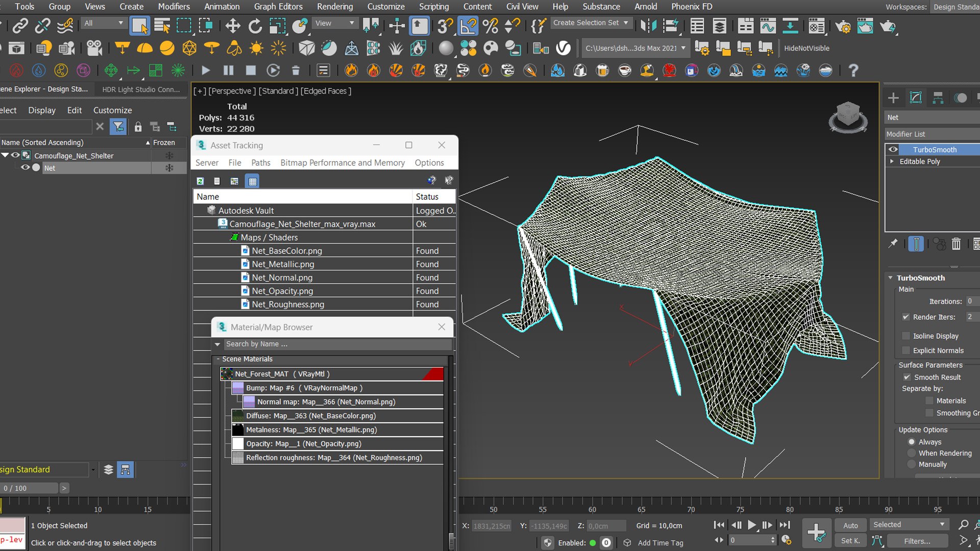The width and height of the screenshot is (980, 551).
Task: Refresh the Asset Tracking list
Action: coord(200,181)
